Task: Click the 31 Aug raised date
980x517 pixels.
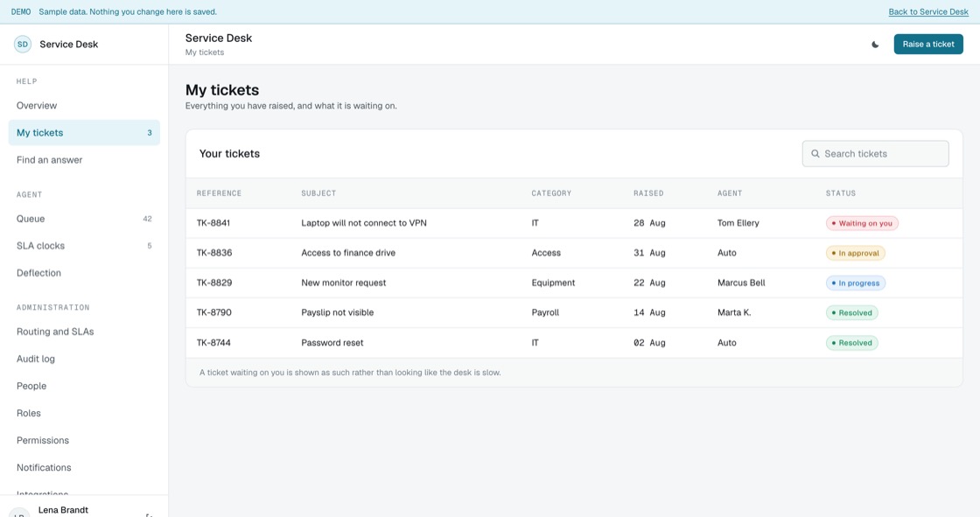Action: 649,253
